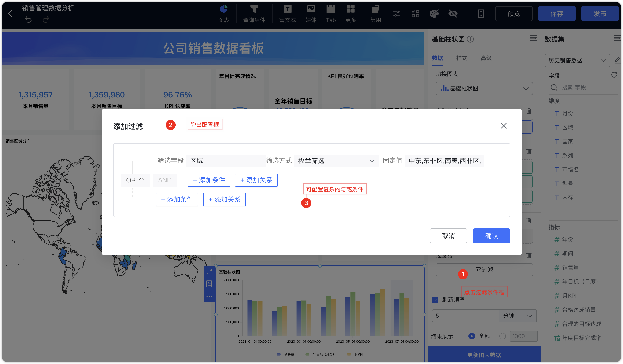Switch to the 数据 tab

[x=437, y=58]
